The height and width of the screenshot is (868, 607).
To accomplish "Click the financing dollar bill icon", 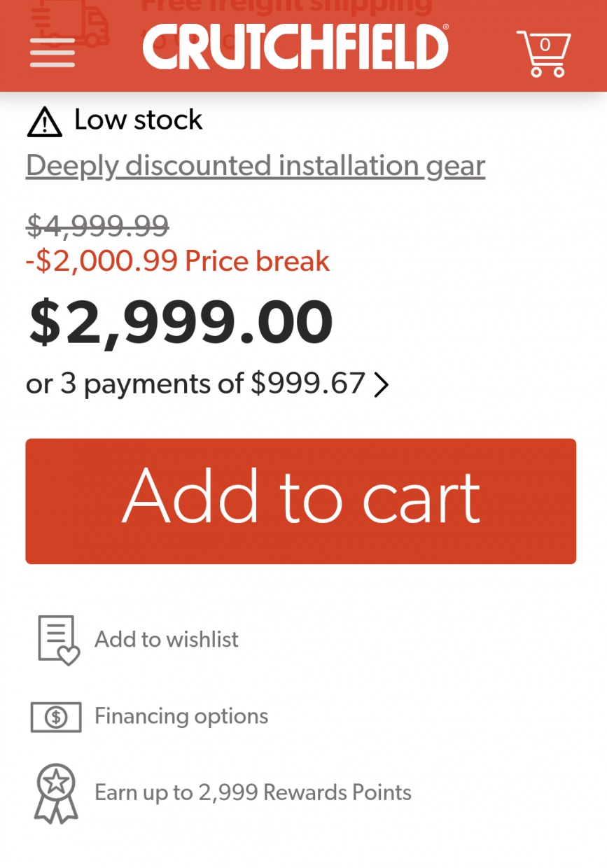I will click(x=56, y=717).
